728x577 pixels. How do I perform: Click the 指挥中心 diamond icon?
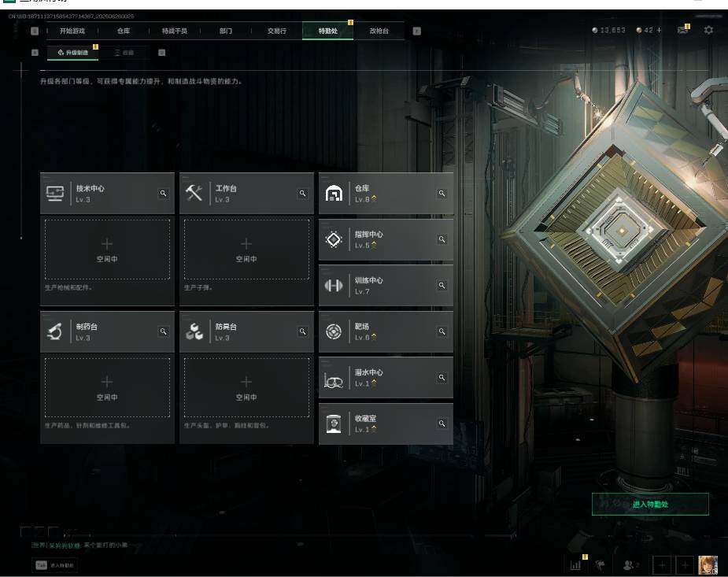pos(334,239)
